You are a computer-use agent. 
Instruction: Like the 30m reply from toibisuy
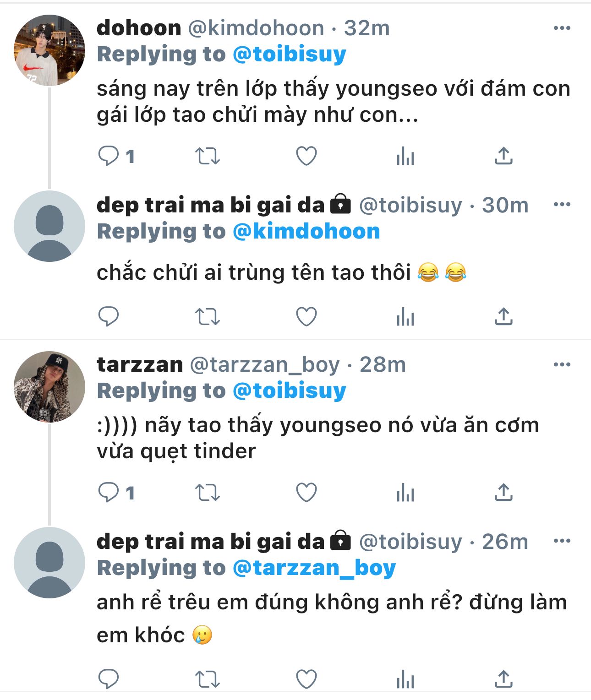[x=306, y=316]
